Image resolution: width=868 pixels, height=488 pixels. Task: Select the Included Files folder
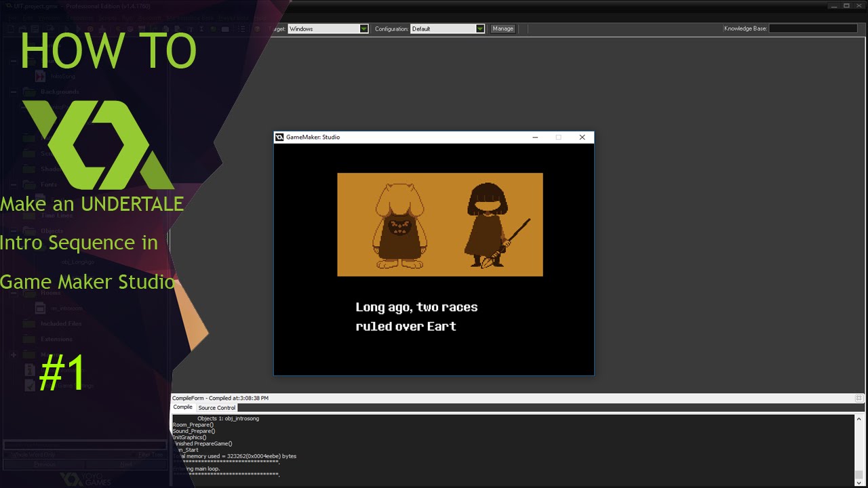[x=61, y=323]
